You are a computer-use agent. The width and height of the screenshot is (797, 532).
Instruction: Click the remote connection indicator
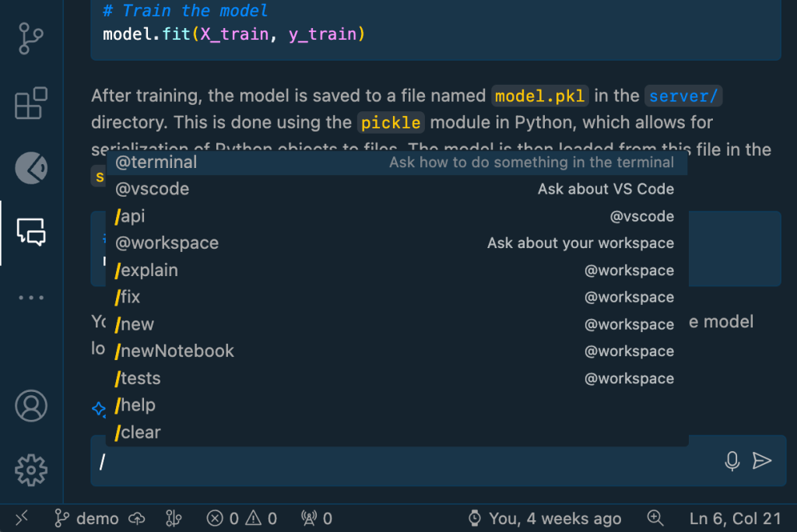(x=21, y=518)
